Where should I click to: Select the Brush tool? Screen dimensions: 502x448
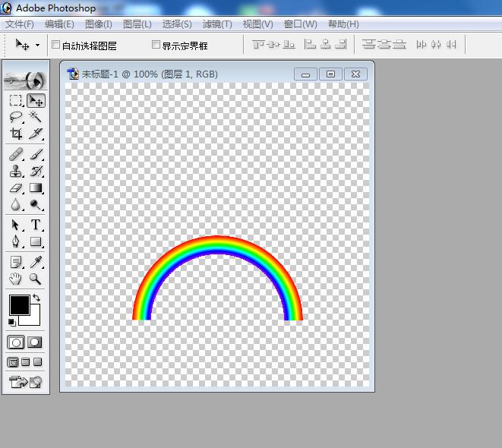click(x=36, y=155)
